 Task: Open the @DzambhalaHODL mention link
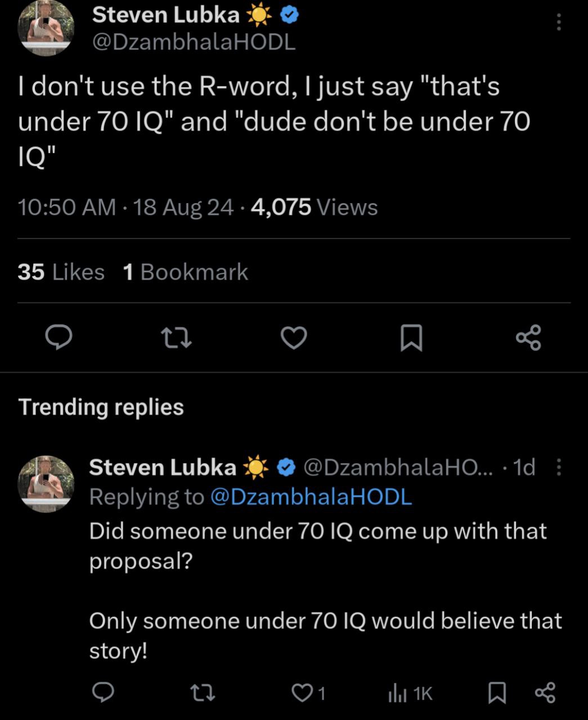point(311,497)
